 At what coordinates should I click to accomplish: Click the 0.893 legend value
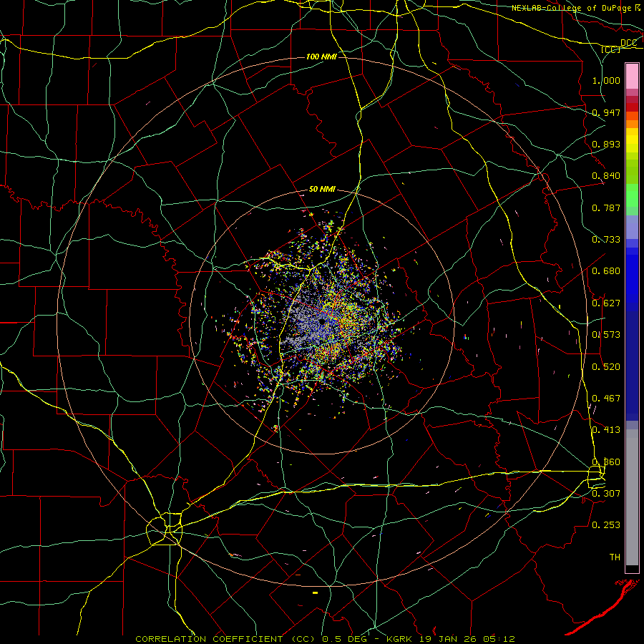(x=606, y=144)
